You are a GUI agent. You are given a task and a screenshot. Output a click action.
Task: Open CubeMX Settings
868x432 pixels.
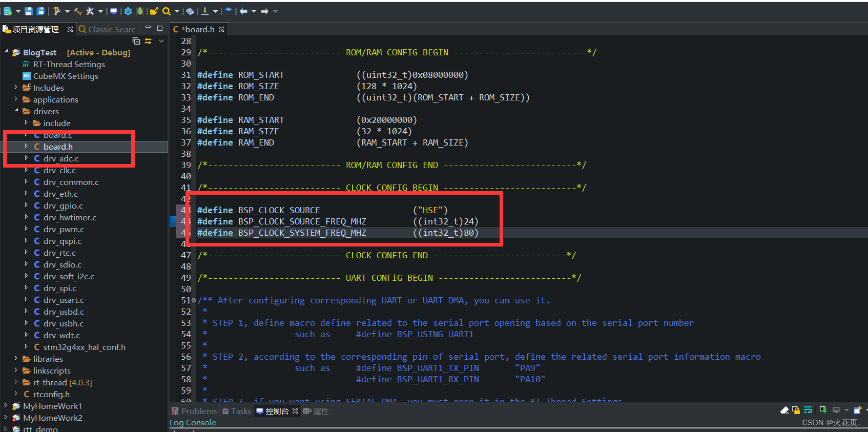pyautogui.click(x=66, y=76)
